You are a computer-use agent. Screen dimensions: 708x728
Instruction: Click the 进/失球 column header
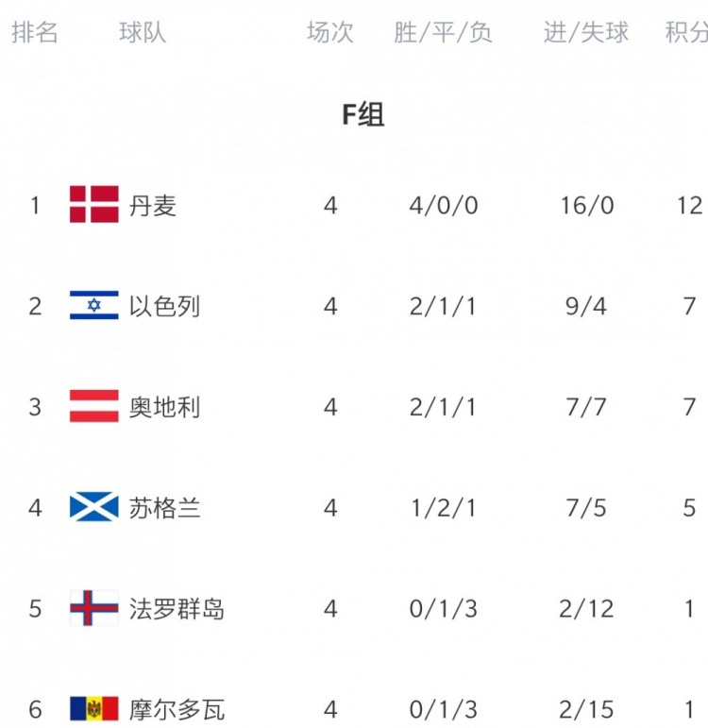pos(586,32)
